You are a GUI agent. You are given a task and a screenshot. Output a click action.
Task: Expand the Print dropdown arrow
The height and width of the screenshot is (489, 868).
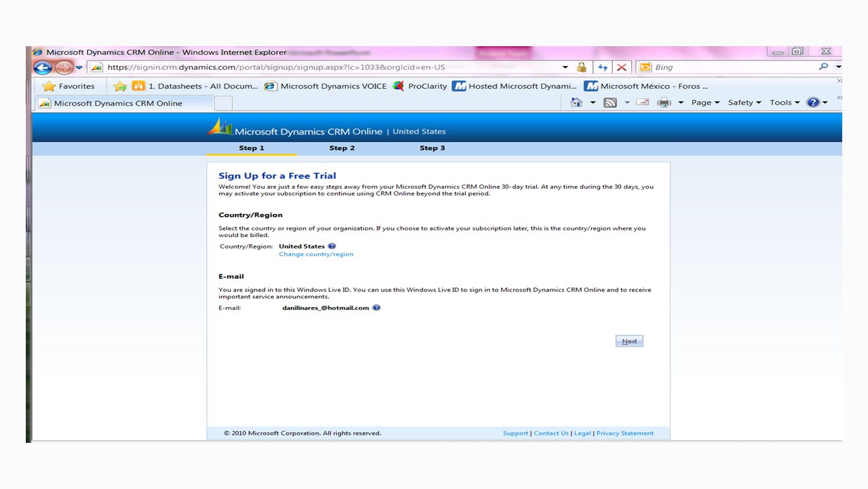point(681,103)
